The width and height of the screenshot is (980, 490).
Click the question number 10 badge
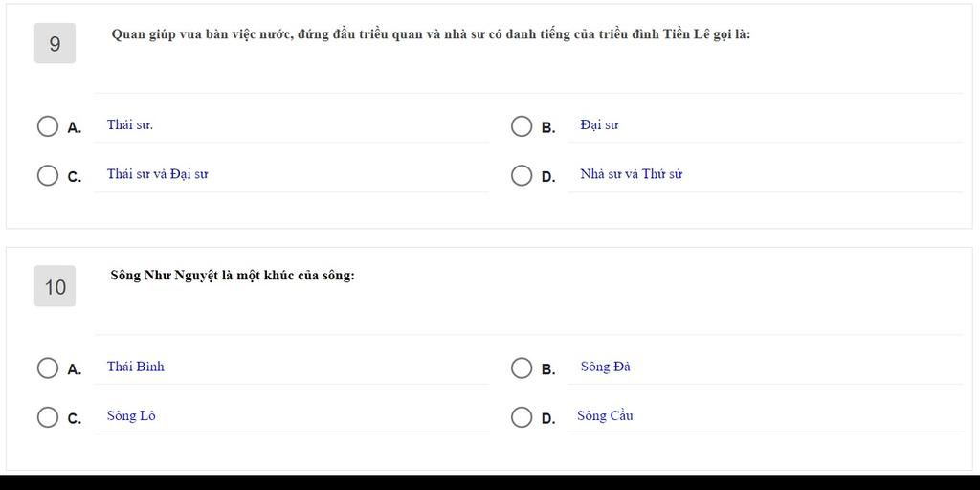[x=55, y=286]
